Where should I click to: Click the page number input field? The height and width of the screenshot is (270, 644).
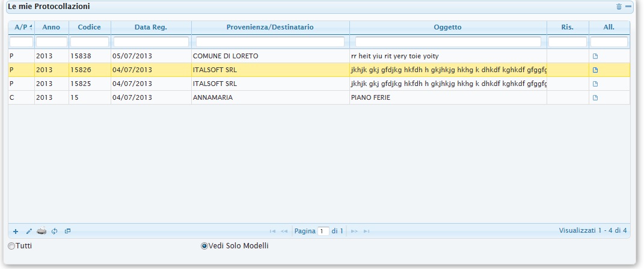[x=324, y=231]
